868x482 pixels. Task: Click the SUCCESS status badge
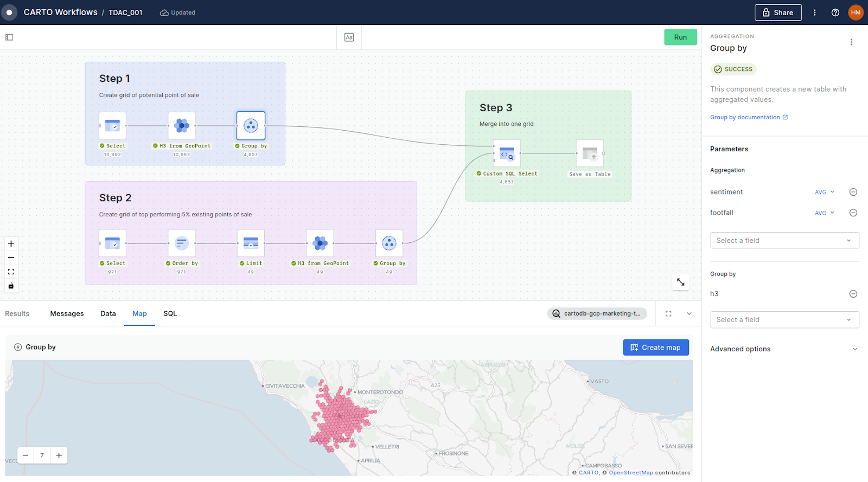click(733, 69)
